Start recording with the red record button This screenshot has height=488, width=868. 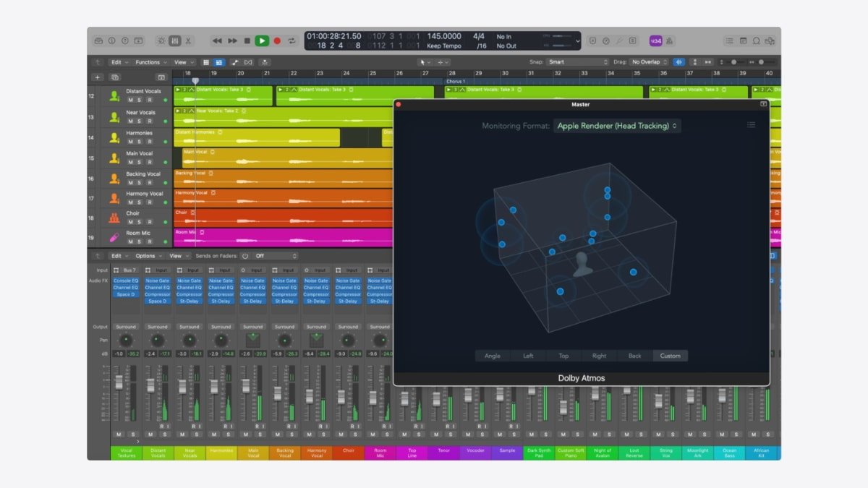277,41
